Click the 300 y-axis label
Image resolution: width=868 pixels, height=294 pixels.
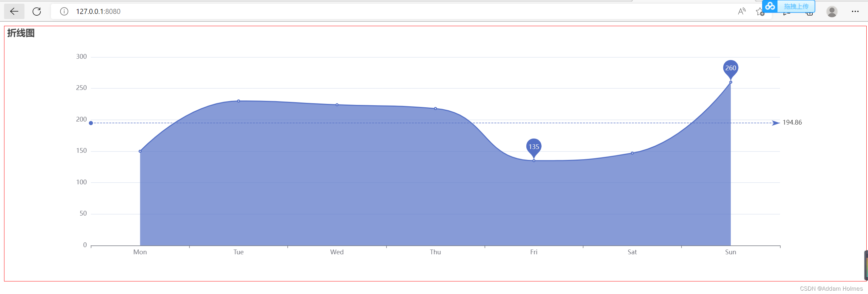point(82,57)
